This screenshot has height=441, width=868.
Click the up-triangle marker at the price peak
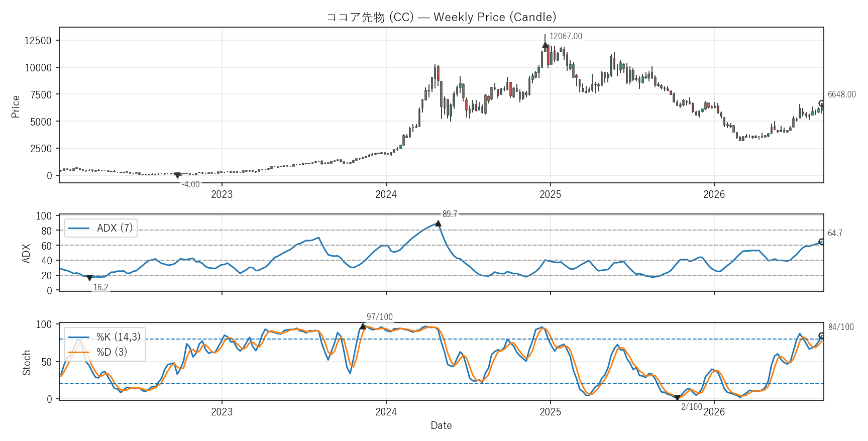tap(545, 45)
